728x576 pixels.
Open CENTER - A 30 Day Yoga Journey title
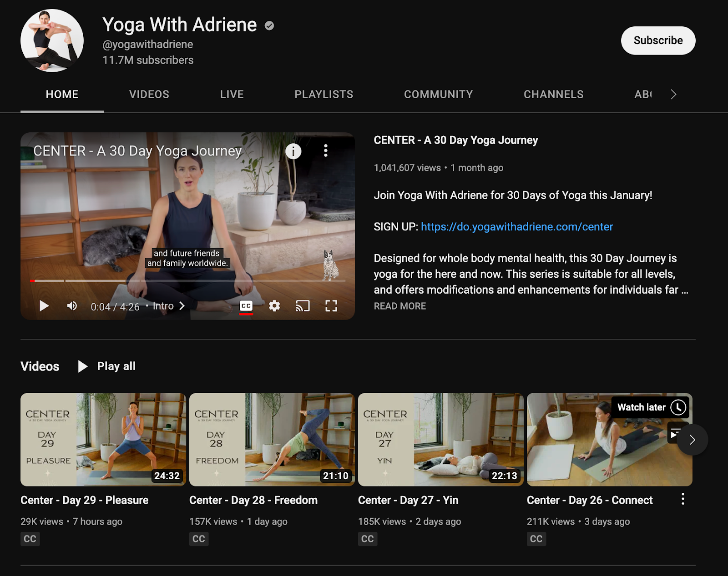[x=456, y=140]
